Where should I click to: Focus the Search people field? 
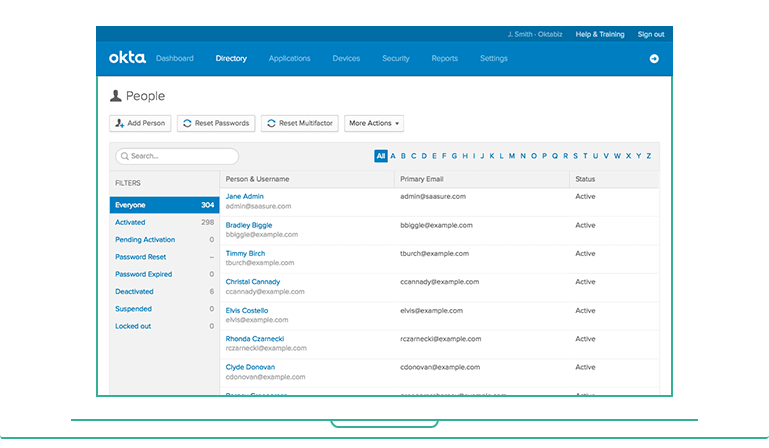coord(177,156)
